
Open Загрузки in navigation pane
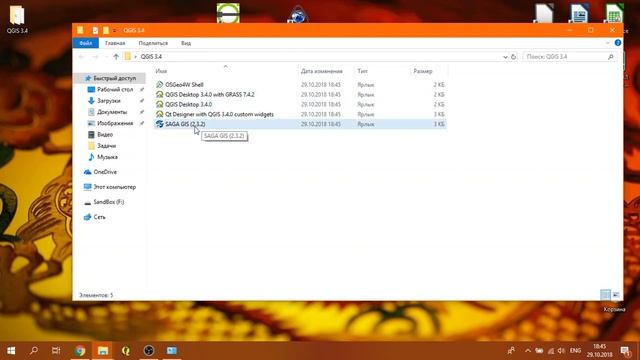(x=109, y=100)
